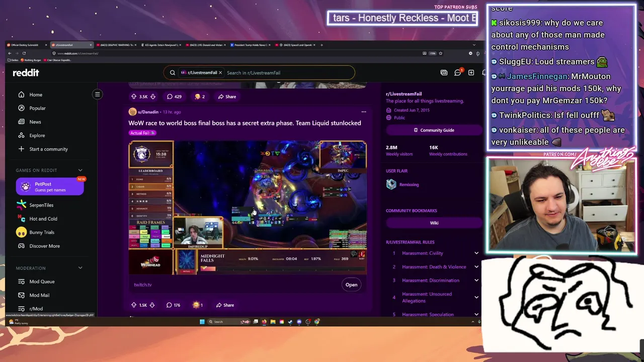Click the Actual Fail flair tag
Screen dimensions: 644x362
pyautogui.click(x=142, y=133)
